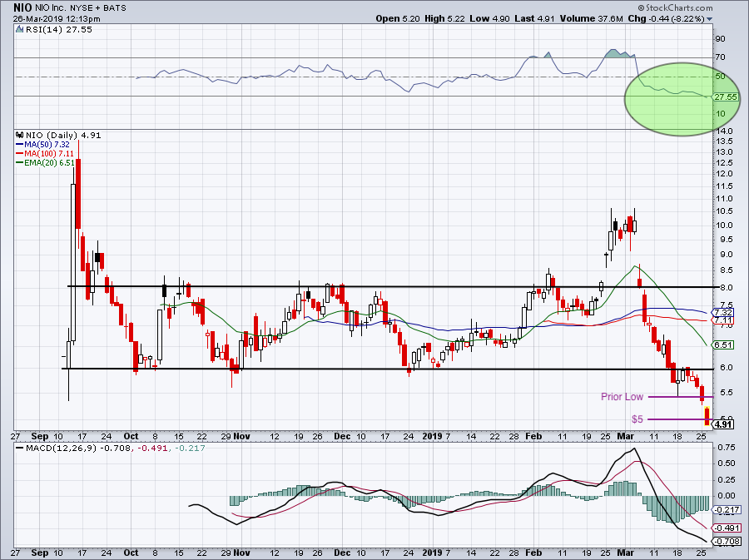Click the MA(100) 7.11 legend entry
The width and height of the screenshot is (749, 560).
pyautogui.click(x=45, y=153)
